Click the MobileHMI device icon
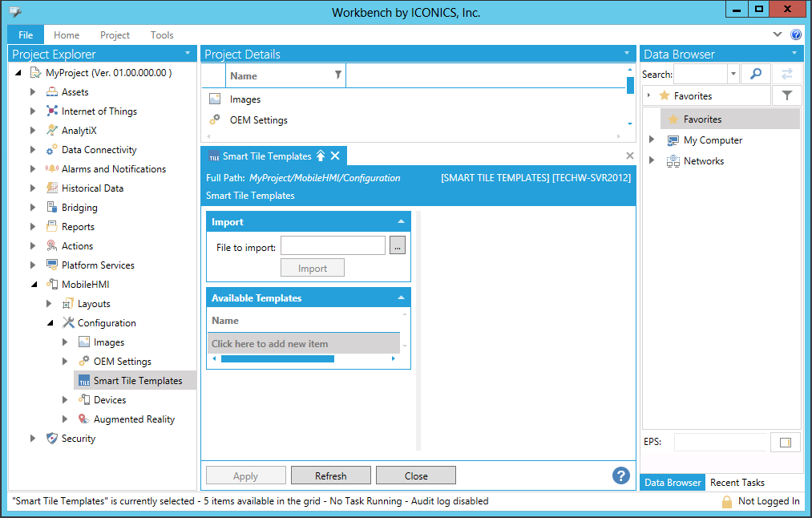The height and width of the screenshot is (518, 812). tap(52, 284)
